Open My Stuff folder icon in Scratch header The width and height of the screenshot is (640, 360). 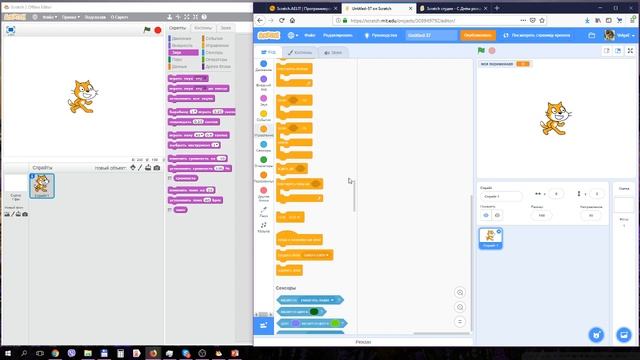592,36
